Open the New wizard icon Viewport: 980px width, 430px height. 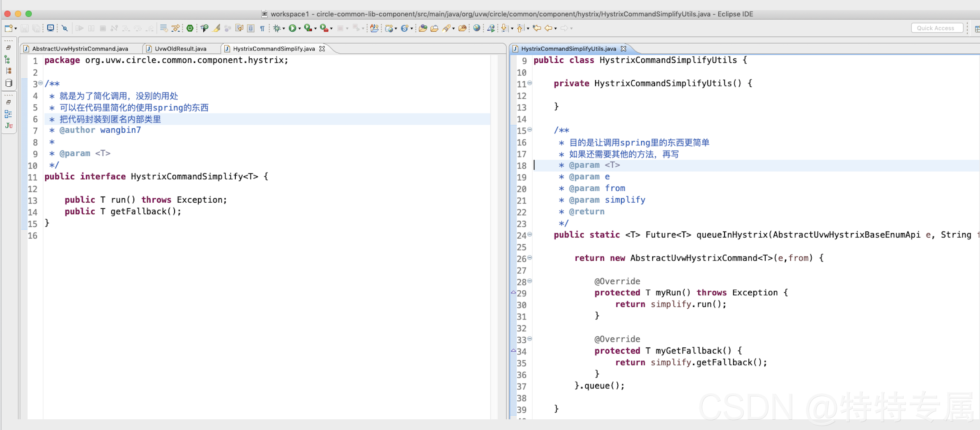(x=8, y=28)
